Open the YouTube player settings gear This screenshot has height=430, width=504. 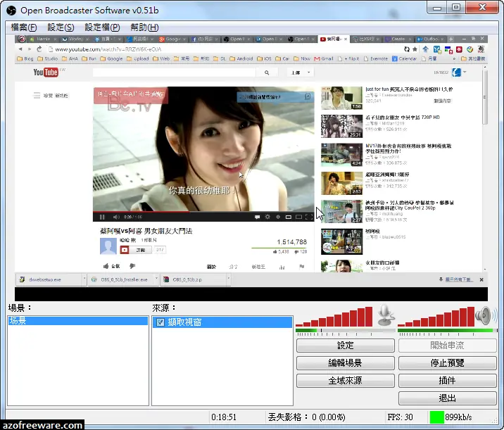267,217
